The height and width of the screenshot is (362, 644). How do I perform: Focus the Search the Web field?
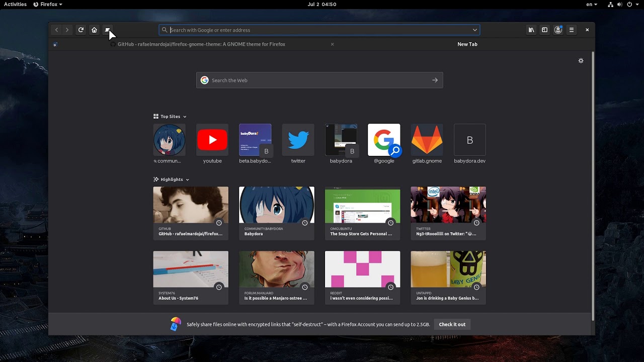coord(319,80)
